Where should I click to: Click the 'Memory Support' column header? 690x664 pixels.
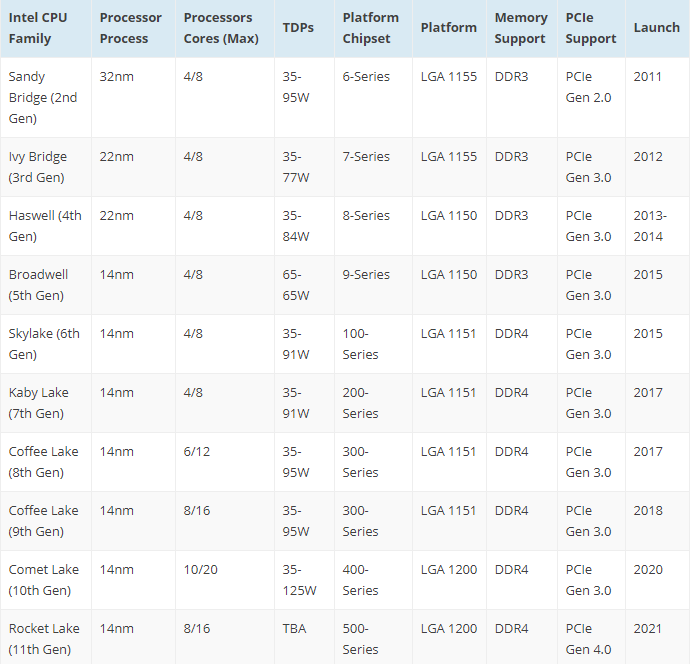pos(521,28)
